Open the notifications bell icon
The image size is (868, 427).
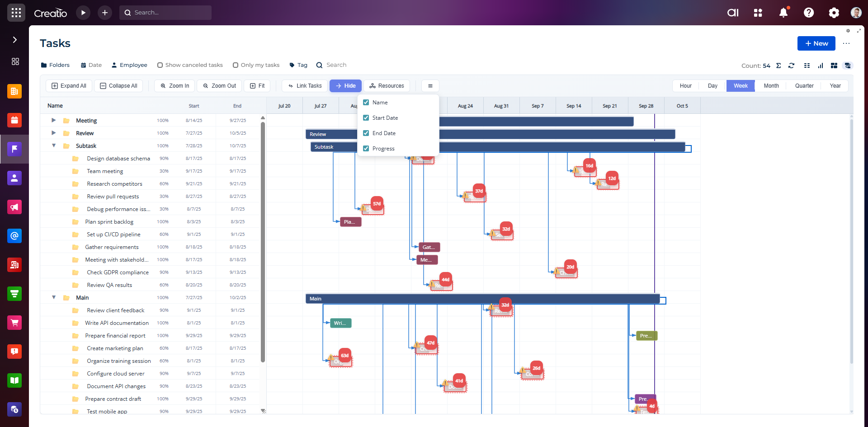click(783, 13)
